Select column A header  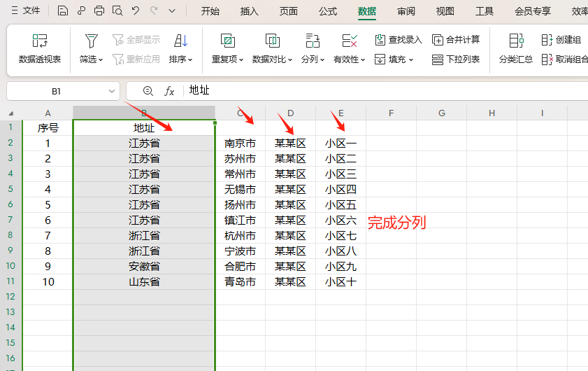48,113
